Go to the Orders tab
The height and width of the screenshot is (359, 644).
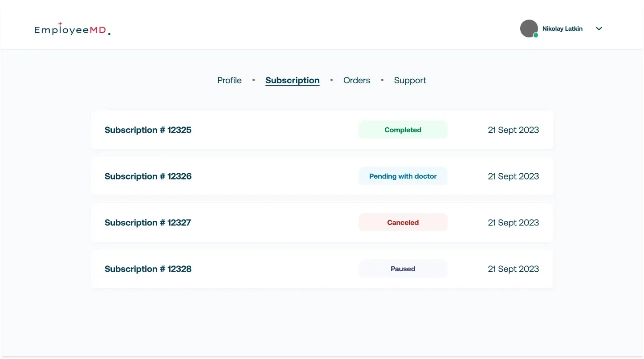(x=356, y=81)
